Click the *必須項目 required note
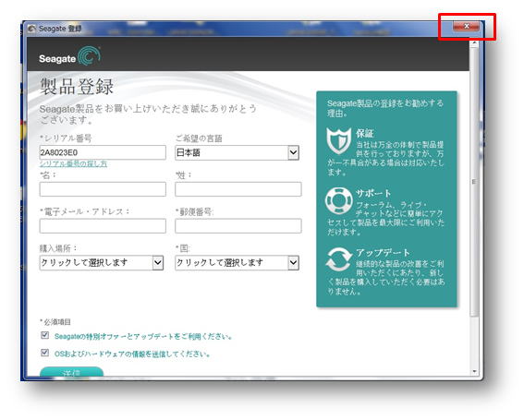Image resolution: width=524 pixels, height=420 pixels. (x=55, y=322)
